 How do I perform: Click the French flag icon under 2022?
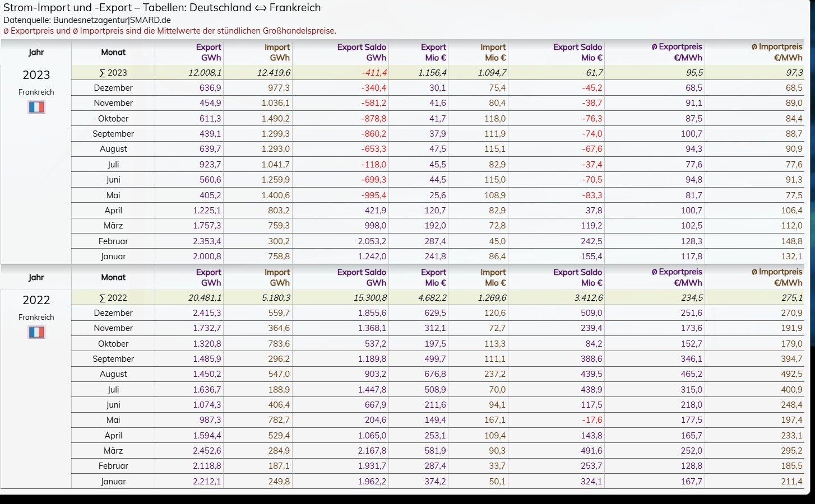click(x=36, y=332)
